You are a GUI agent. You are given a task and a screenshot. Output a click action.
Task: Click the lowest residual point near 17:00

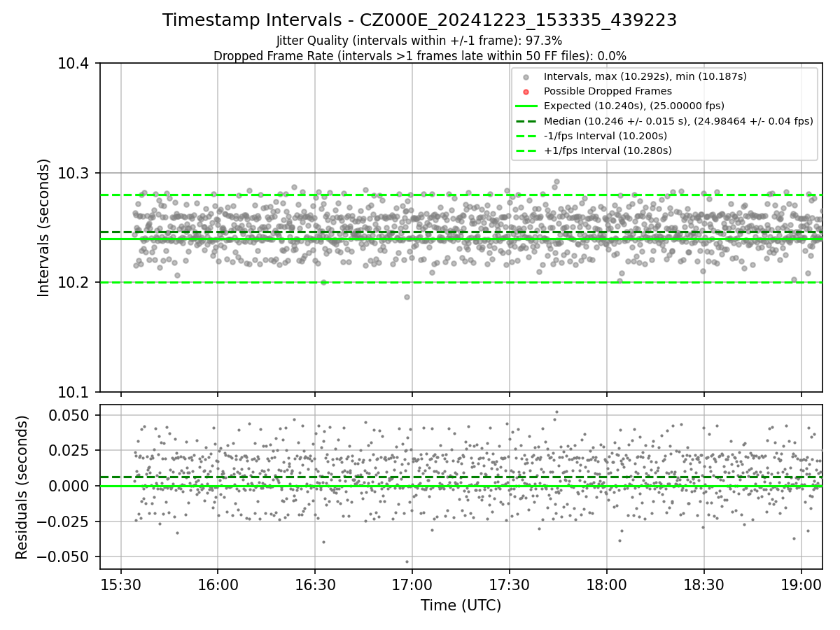click(407, 561)
